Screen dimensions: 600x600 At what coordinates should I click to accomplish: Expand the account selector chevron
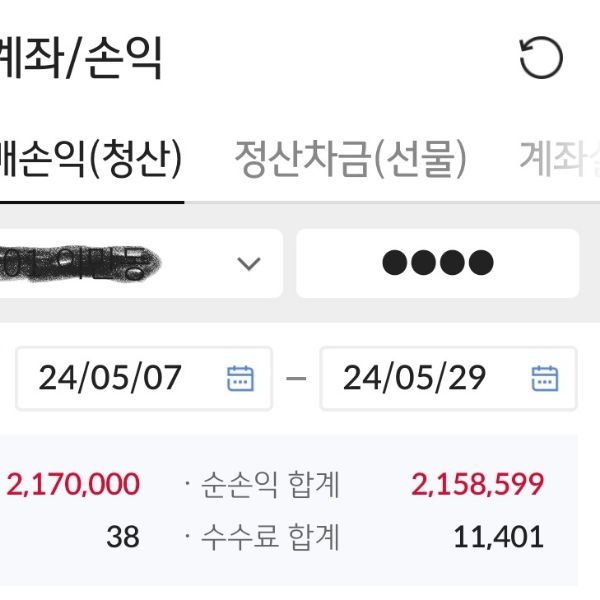[x=248, y=264]
